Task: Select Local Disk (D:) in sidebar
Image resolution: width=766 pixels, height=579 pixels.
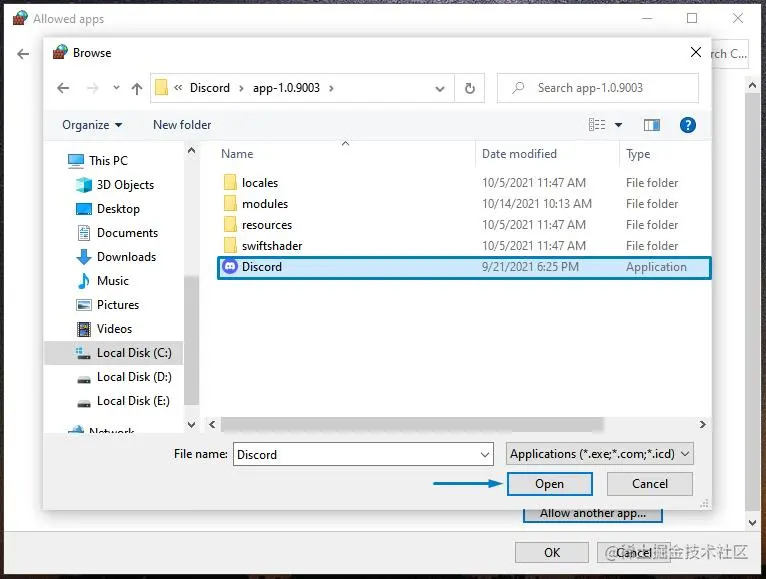Action: click(124, 377)
